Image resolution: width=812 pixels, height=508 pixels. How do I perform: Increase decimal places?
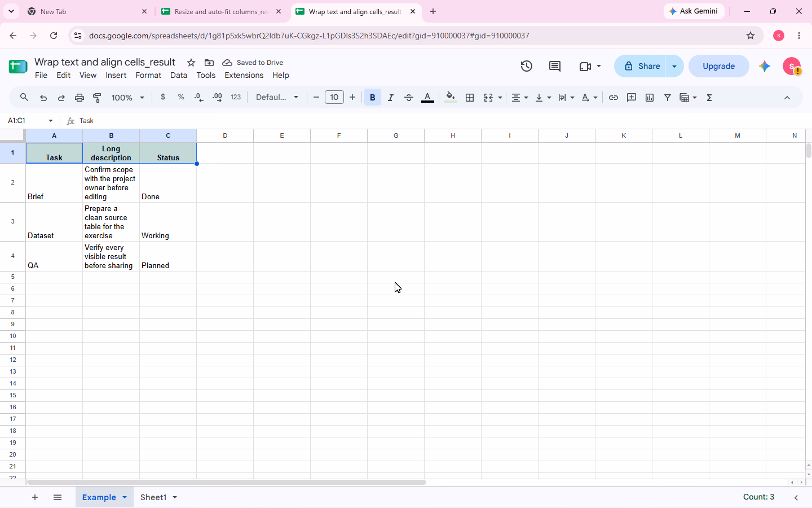pyautogui.click(x=217, y=98)
